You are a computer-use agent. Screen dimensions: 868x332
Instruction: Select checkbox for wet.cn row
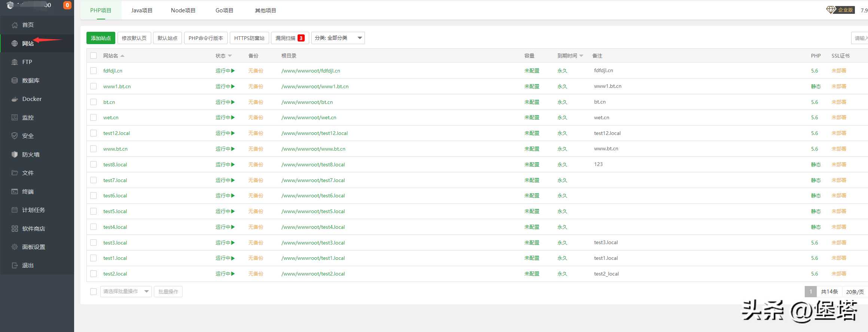94,117
